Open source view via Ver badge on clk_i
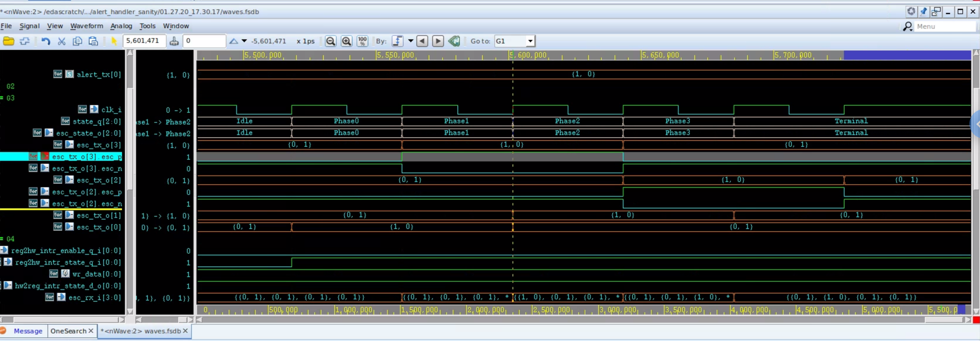The image size is (980, 341). pos(82,109)
